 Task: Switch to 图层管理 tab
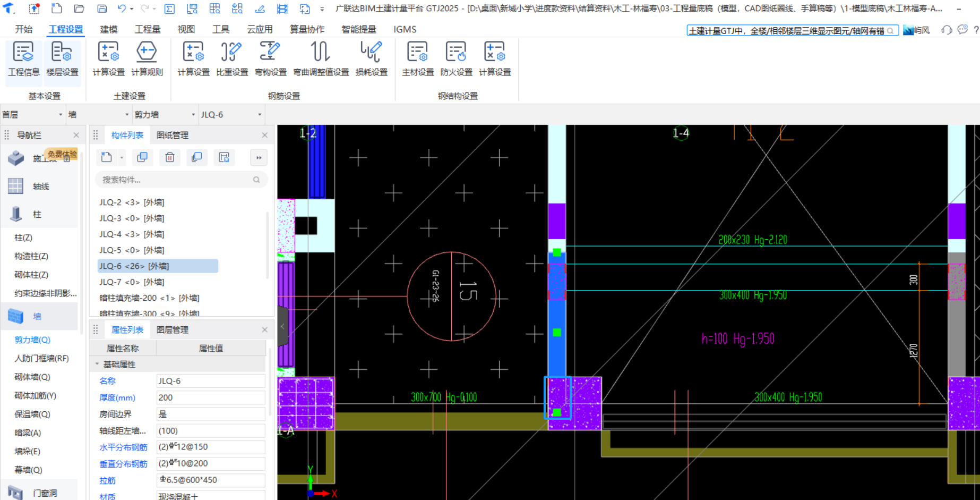[173, 329]
